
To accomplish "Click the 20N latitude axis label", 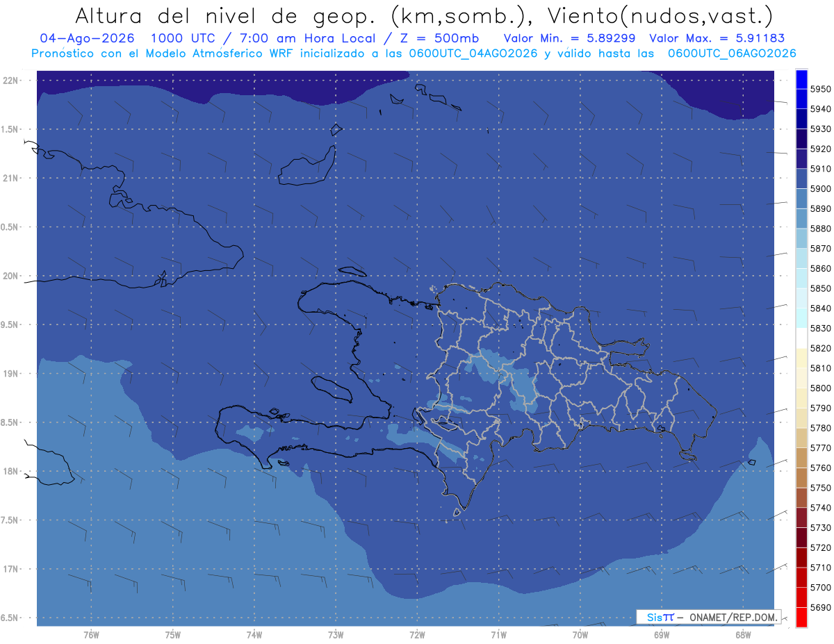I will pyautogui.click(x=12, y=276).
